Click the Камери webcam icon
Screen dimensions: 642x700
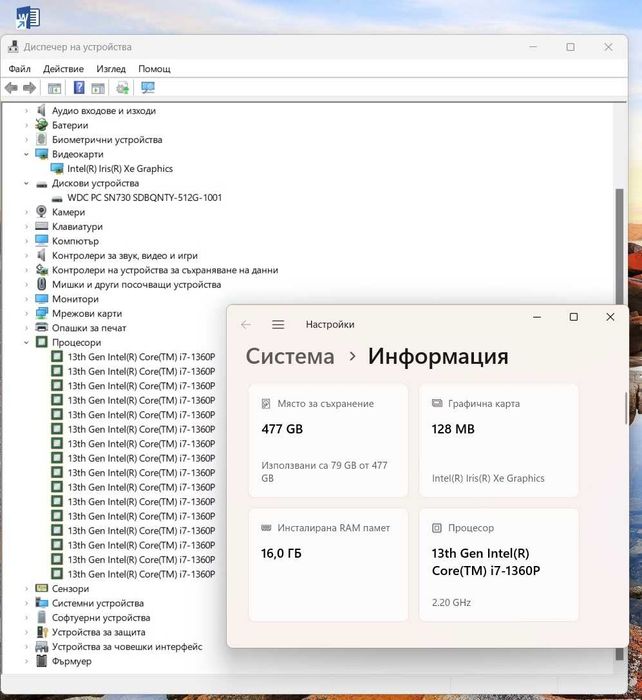(42, 211)
